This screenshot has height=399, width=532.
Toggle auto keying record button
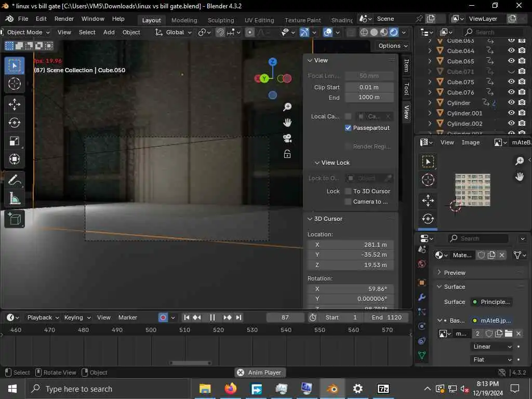coord(163,317)
